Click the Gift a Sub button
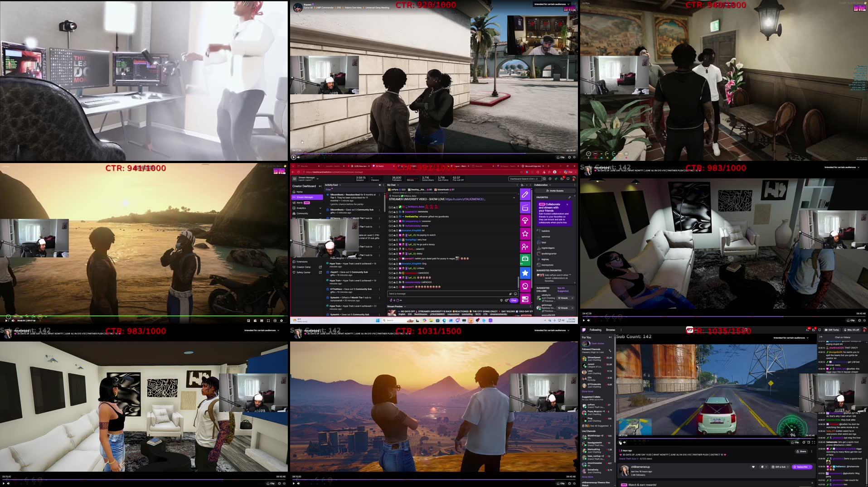This screenshot has width=868, height=487. 780,467
